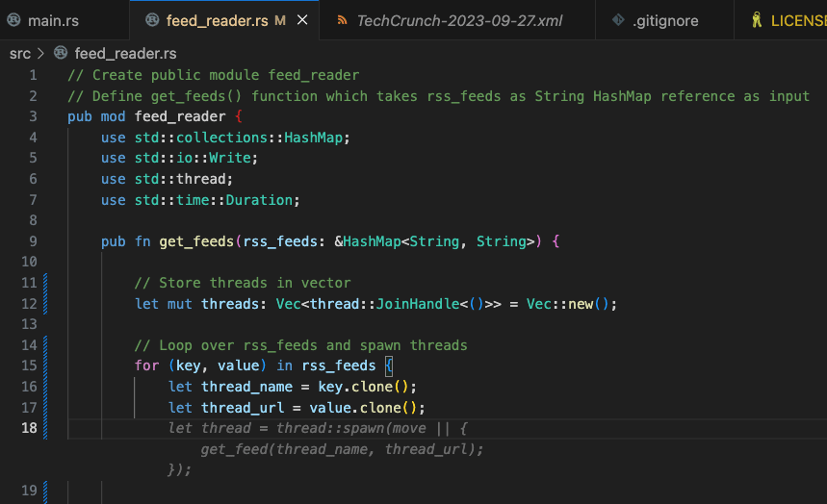This screenshot has width=827, height=504.
Task: Click the feed_reader.rs breadcrumb segment
Action: [125, 53]
